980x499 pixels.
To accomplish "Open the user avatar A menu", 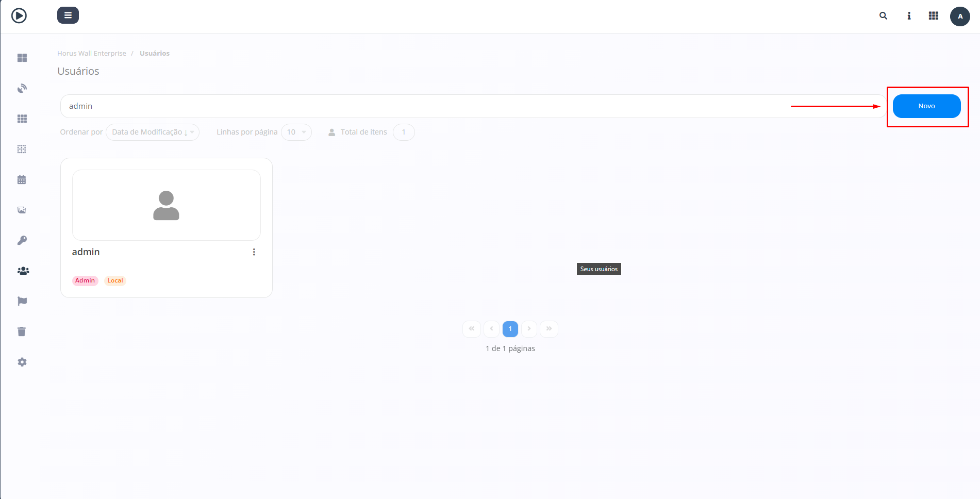I will [959, 16].
